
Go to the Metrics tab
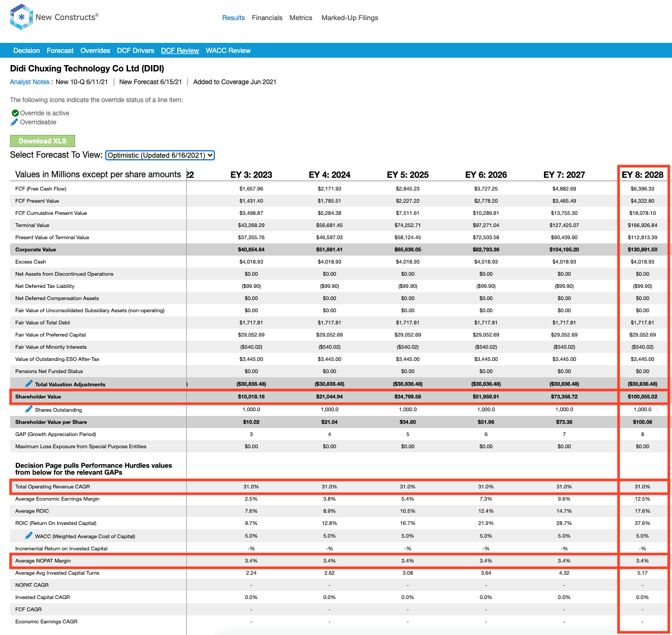pyautogui.click(x=301, y=18)
